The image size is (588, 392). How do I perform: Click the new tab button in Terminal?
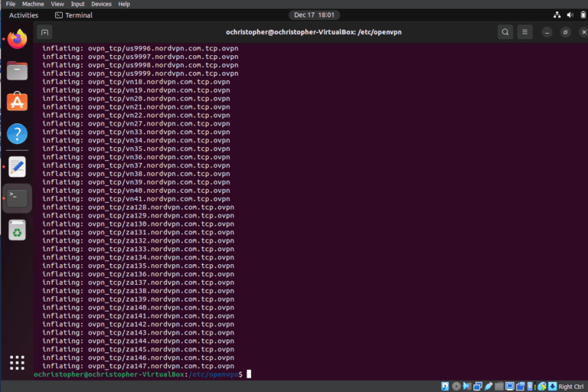point(44,32)
